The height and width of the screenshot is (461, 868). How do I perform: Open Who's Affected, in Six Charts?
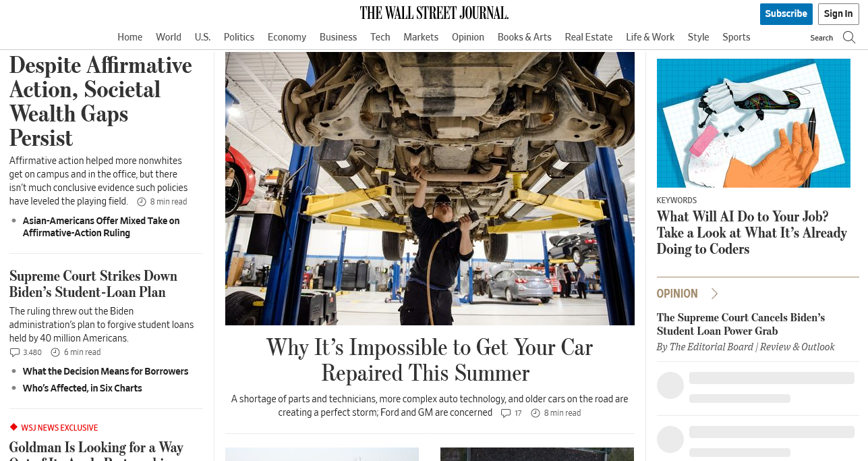[82, 388]
